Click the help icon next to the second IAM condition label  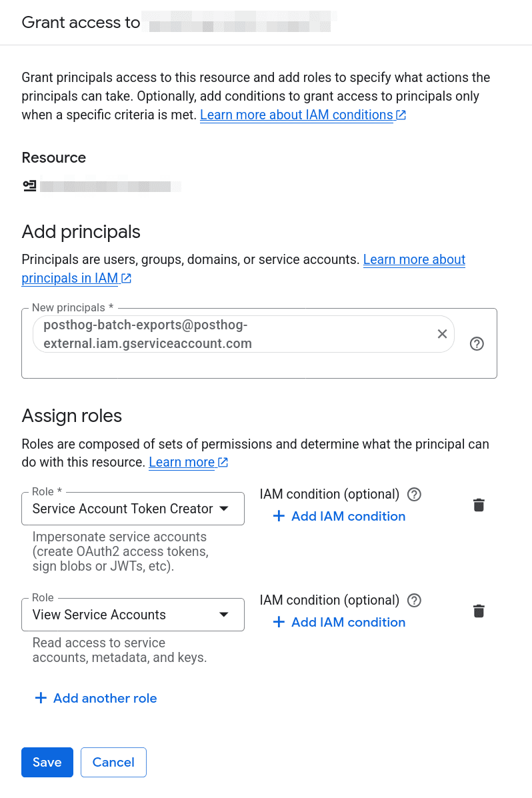pyautogui.click(x=414, y=600)
